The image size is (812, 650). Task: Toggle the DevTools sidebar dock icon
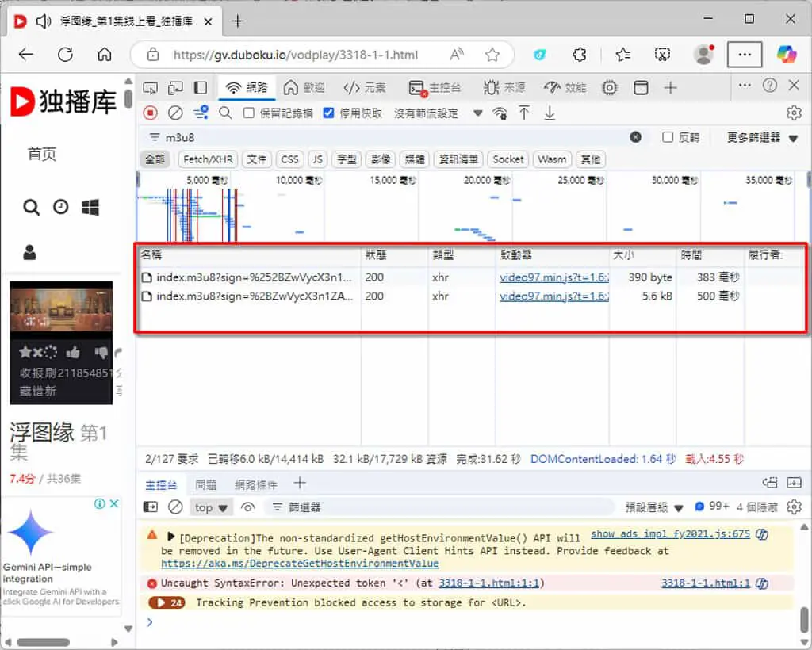(x=201, y=88)
